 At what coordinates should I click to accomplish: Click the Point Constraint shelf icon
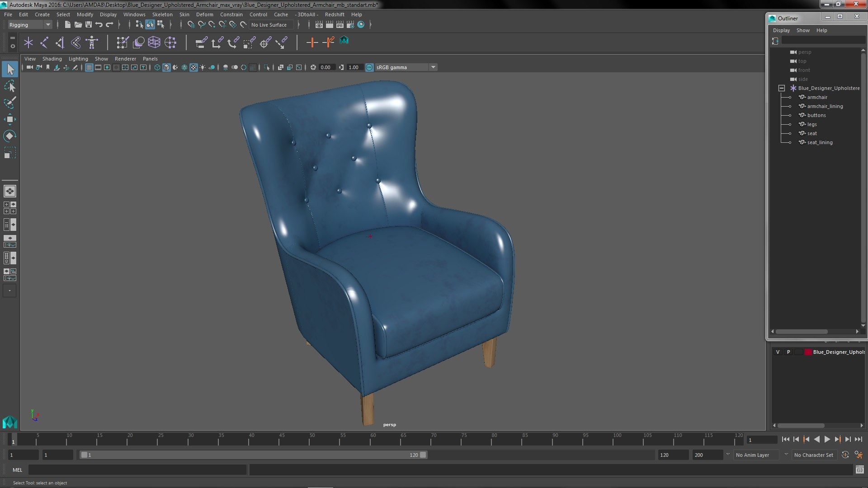(217, 43)
